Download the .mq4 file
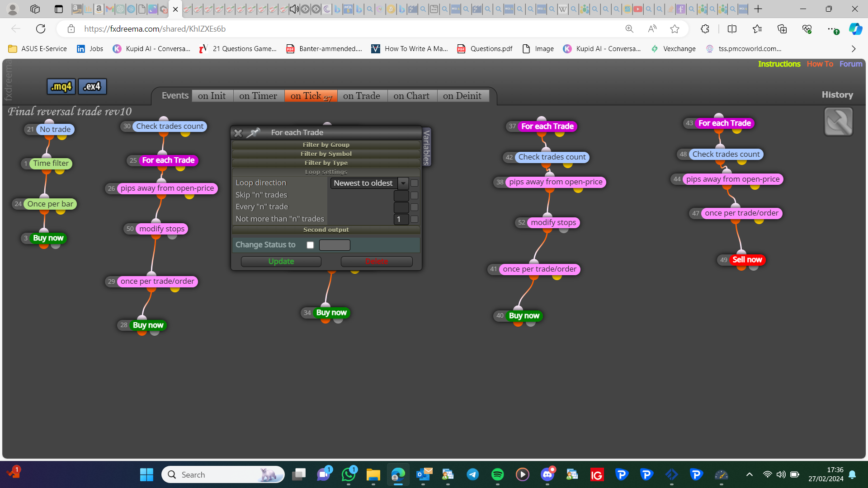The width and height of the screenshot is (868, 488). (x=61, y=86)
